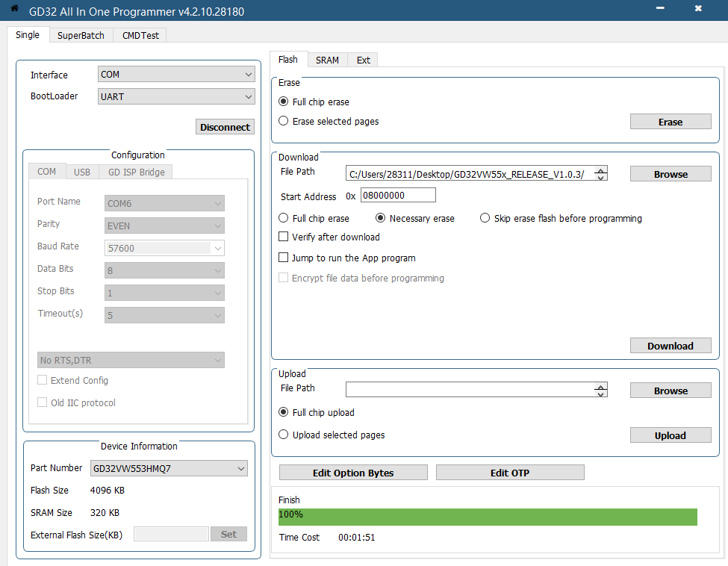Close the GD32 programmer window
Viewport: 728px width, 566px height.
[698, 8]
